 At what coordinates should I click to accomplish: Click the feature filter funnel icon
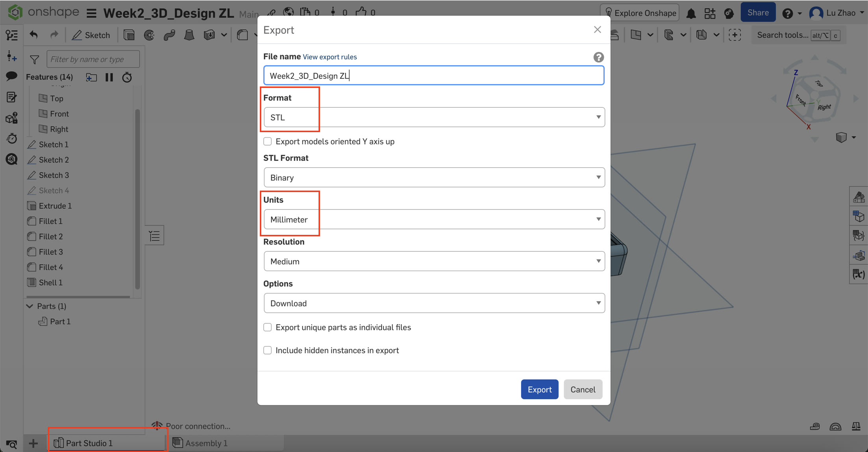coord(35,59)
